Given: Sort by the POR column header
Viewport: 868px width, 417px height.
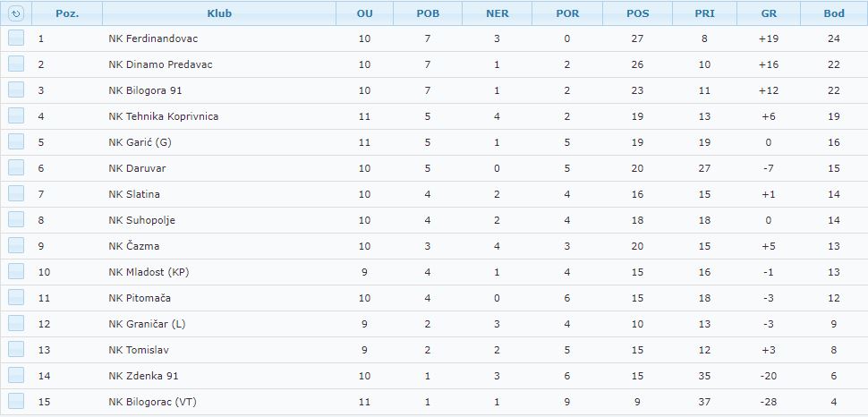Looking at the screenshot, I should [x=567, y=13].
